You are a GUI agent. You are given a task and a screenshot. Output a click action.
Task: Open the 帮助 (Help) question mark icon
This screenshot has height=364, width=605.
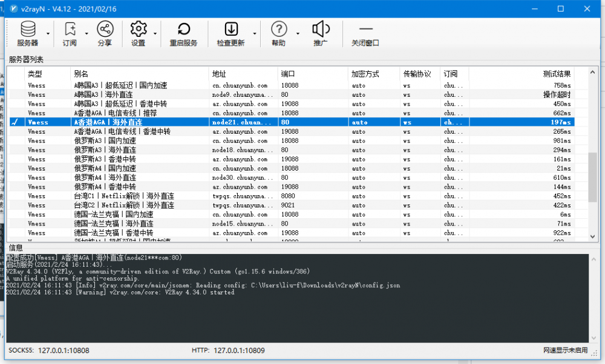click(278, 30)
